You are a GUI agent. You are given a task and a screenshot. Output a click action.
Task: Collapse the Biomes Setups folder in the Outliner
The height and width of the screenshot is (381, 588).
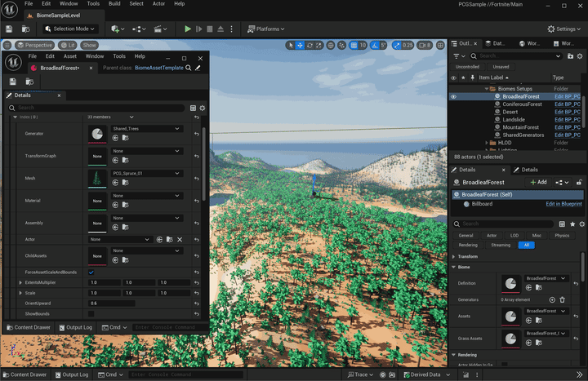[487, 89]
